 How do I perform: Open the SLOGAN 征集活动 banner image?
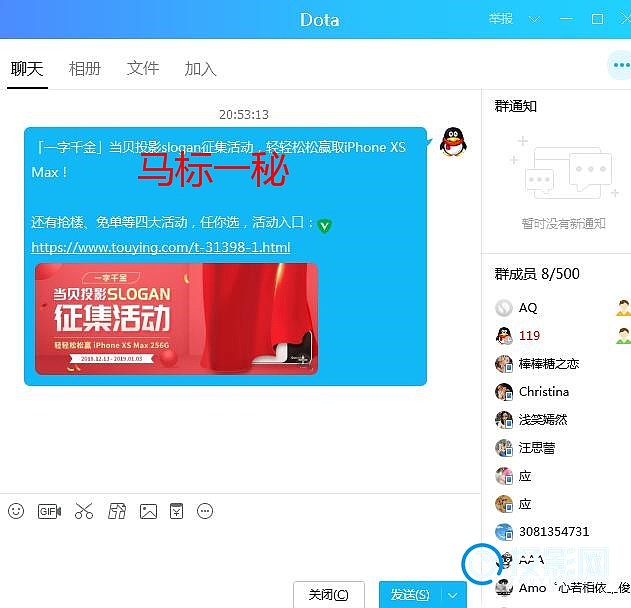pyautogui.click(x=176, y=319)
